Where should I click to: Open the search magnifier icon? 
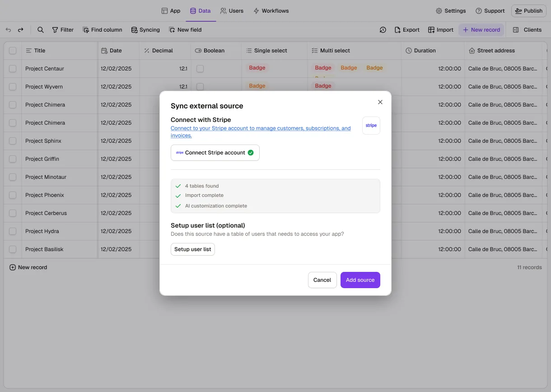(x=41, y=30)
